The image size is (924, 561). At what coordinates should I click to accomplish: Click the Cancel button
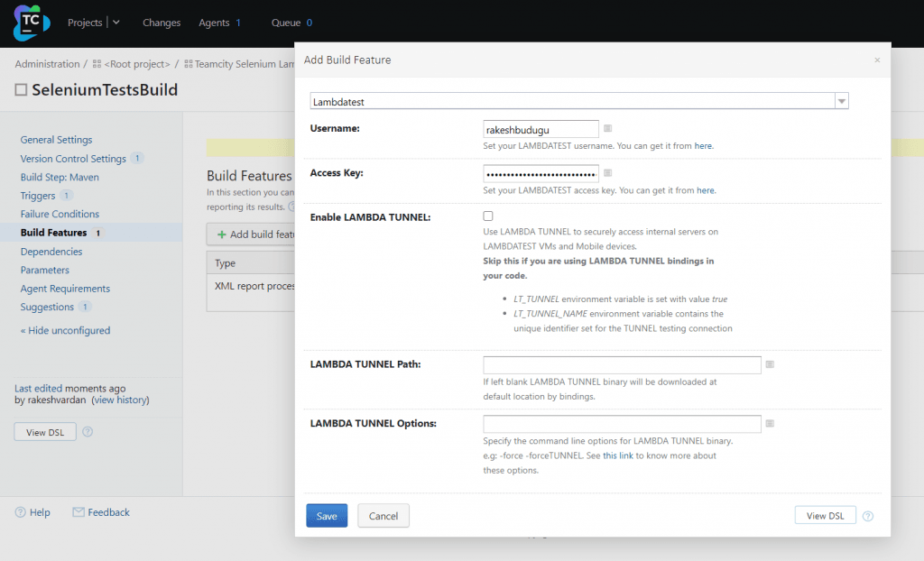tap(383, 516)
